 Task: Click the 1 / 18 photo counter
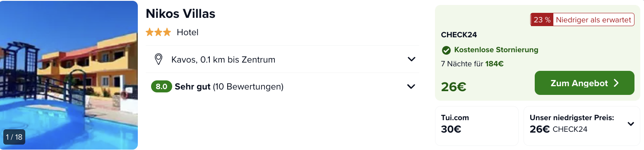(x=14, y=137)
